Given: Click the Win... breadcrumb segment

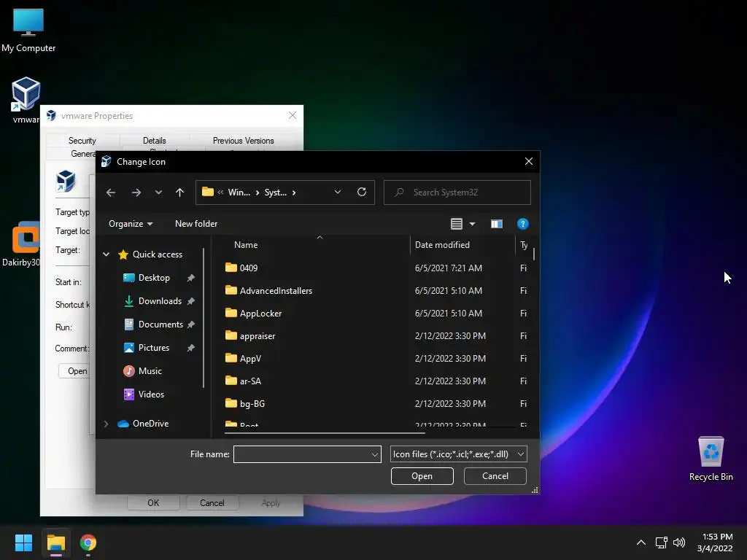Looking at the screenshot, I should (239, 192).
